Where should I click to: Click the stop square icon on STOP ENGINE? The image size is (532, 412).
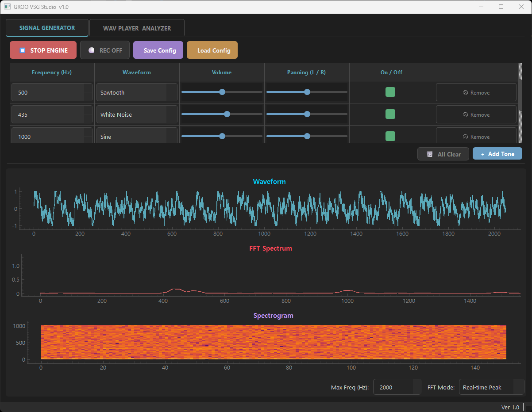point(22,50)
